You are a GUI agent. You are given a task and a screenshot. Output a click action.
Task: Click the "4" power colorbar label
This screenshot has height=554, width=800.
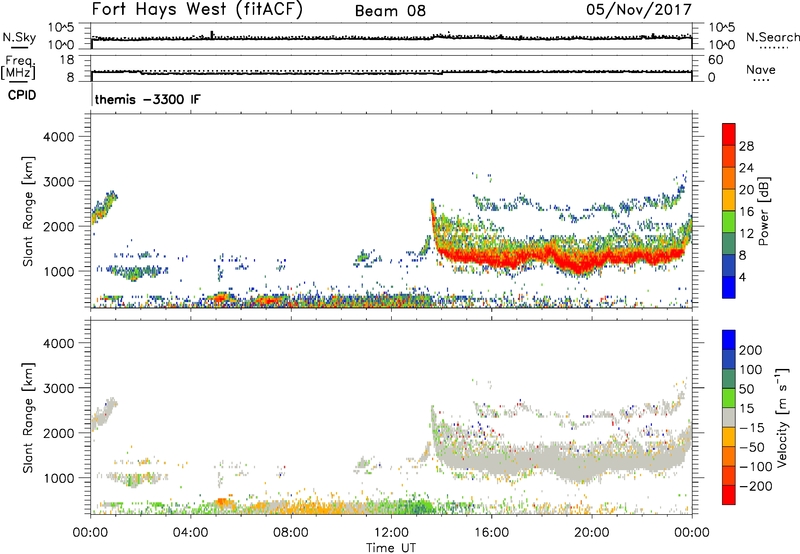(x=742, y=277)
